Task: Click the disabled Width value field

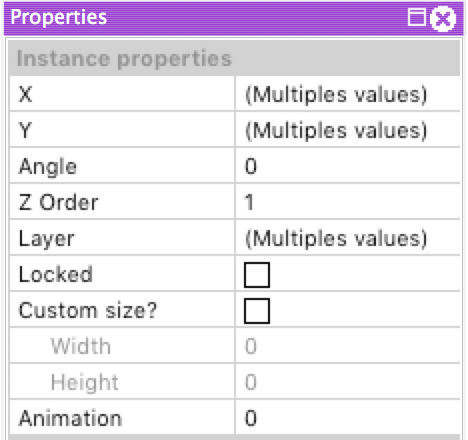Action: (x=348, y=346)
